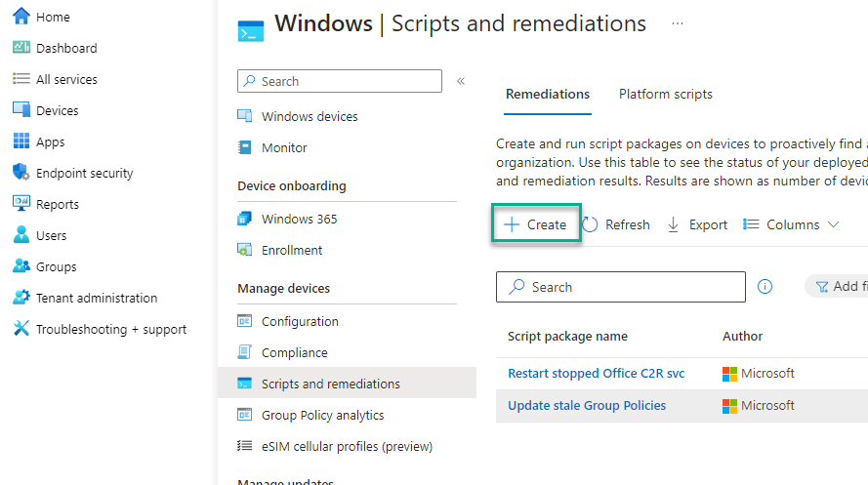Switch to the Remediations tab

548,94
